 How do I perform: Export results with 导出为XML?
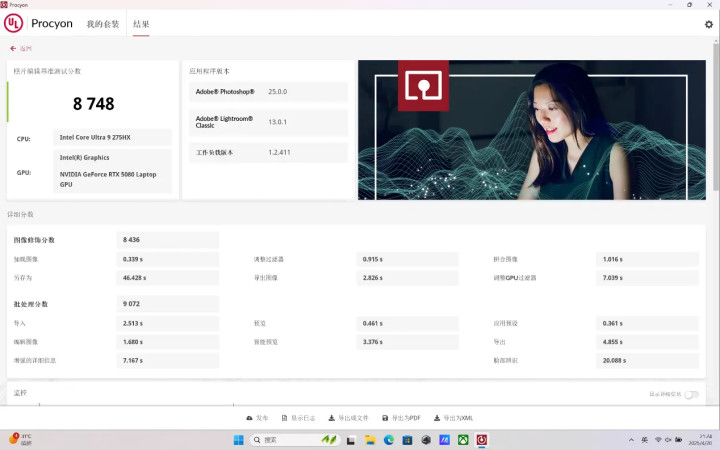[453, 418]
